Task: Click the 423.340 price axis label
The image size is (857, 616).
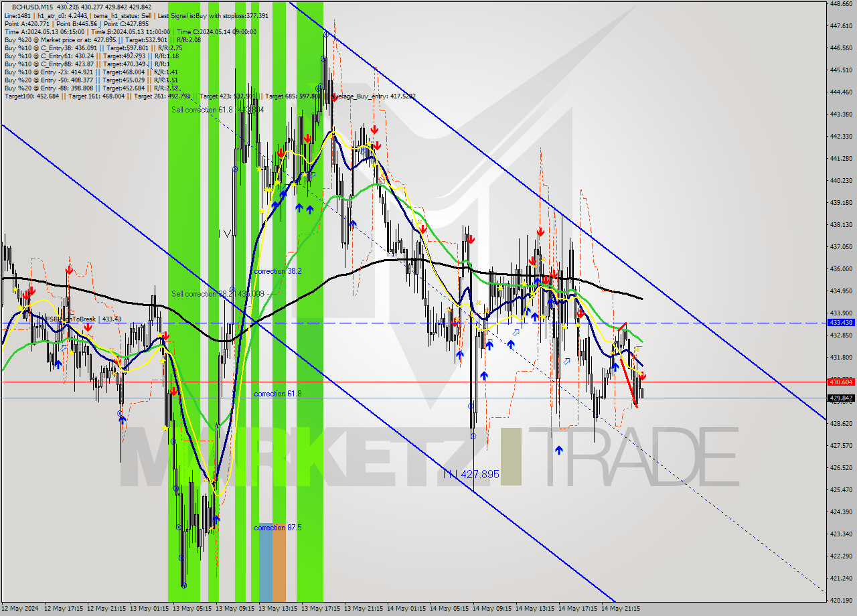Action: (841, 534)
